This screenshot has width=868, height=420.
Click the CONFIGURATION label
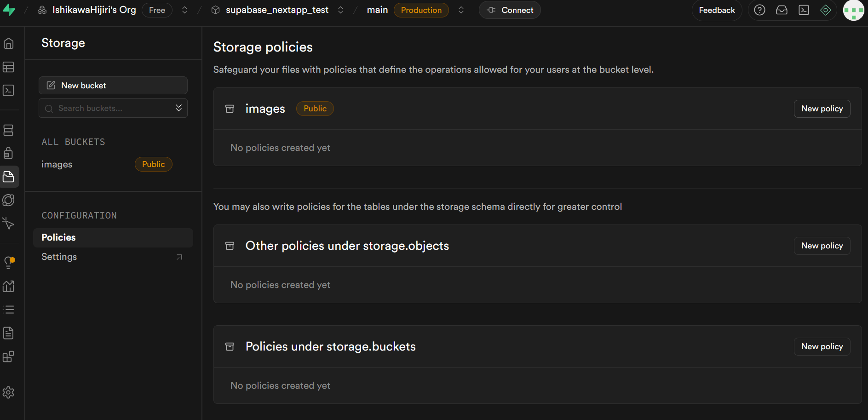click(x=79, y=215)
